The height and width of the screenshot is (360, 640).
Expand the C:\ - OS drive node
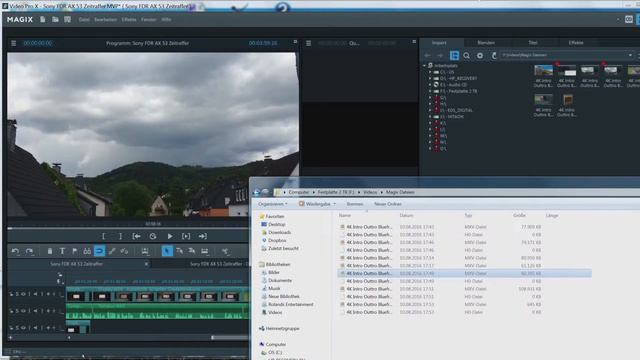[x=430, y=72]
